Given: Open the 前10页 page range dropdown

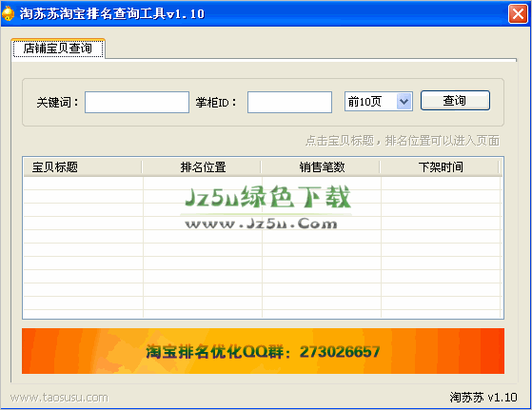Looking at the screenshot, I should [379, 102].
